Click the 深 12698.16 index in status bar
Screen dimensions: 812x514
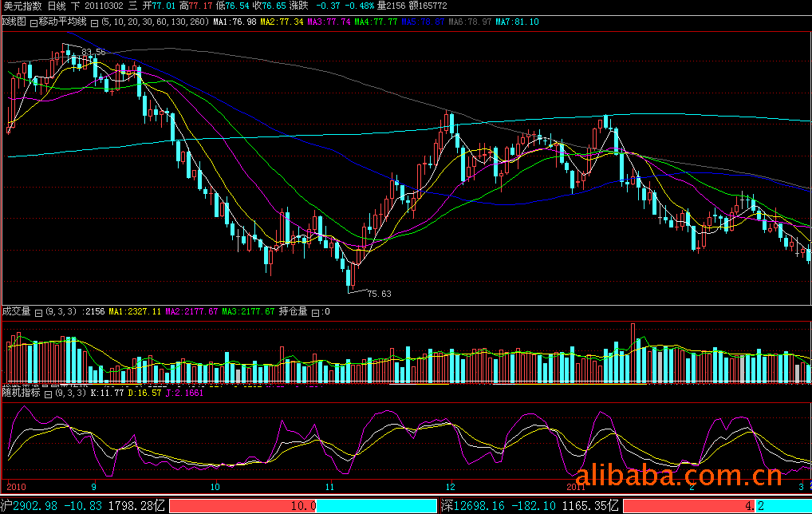[x=474, y=505]
